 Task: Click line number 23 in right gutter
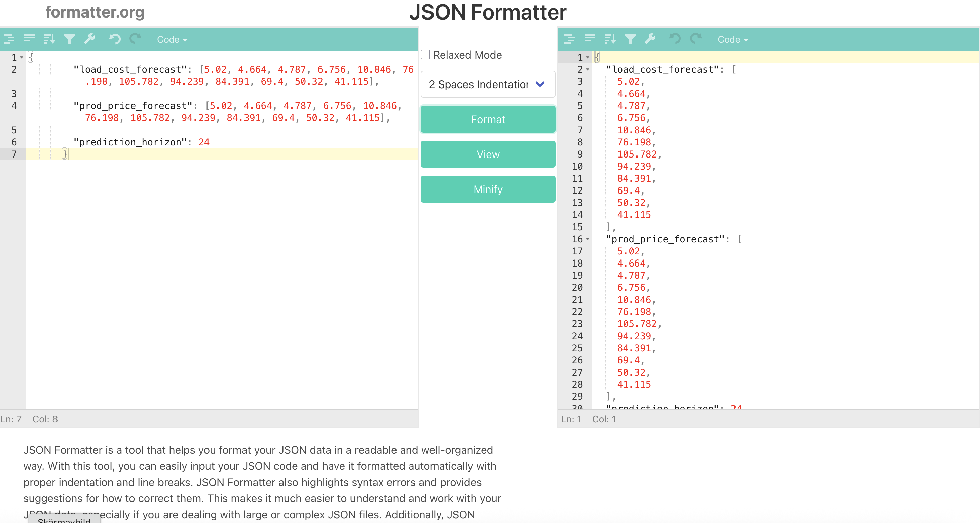coord(577,324)
